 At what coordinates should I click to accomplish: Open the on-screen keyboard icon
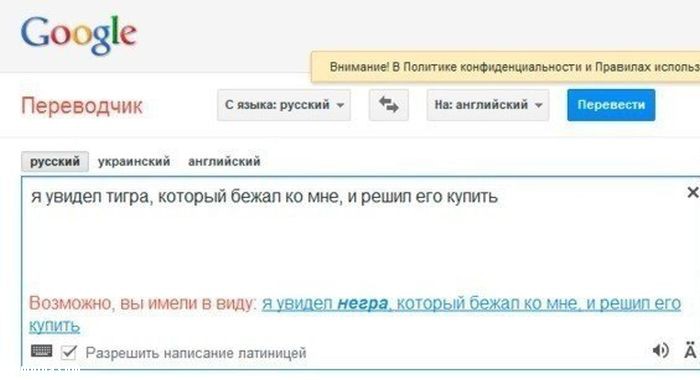point(42,351)
